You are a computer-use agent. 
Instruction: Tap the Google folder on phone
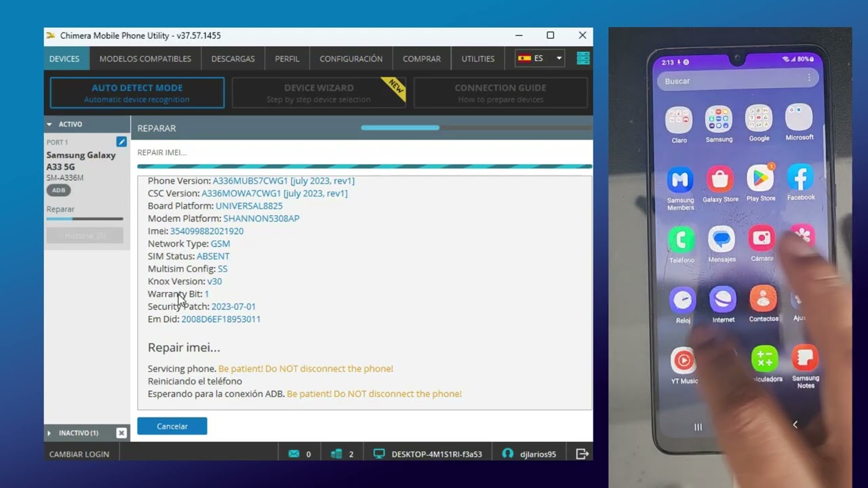coord(759,119)
